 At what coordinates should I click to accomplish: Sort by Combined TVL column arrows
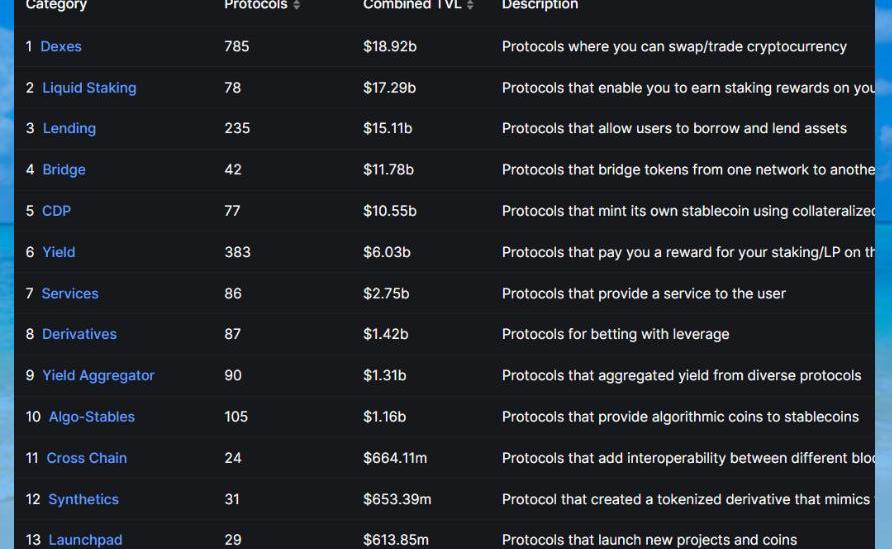coord(470,5)
